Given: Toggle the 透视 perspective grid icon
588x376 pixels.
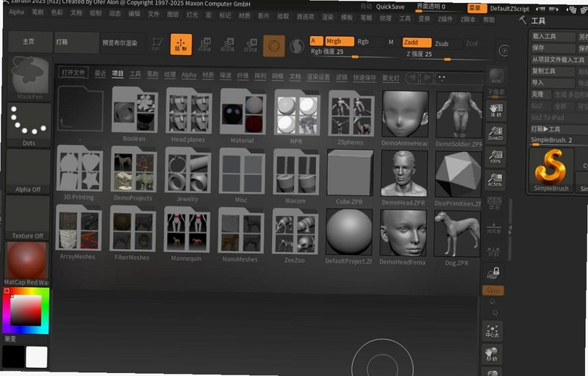Looking at the screenshot, I should (495, 204).
